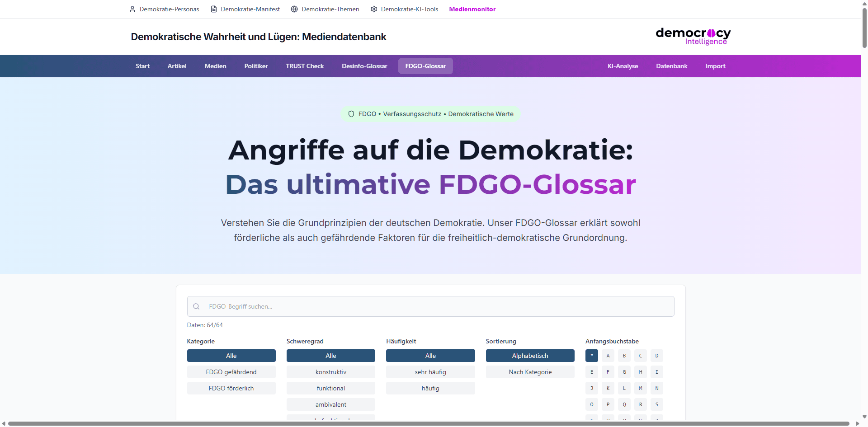
Task: Click the Demokratische Wahrheit und Lügen title
Action: pyautogui.click(x=259, y=37)
